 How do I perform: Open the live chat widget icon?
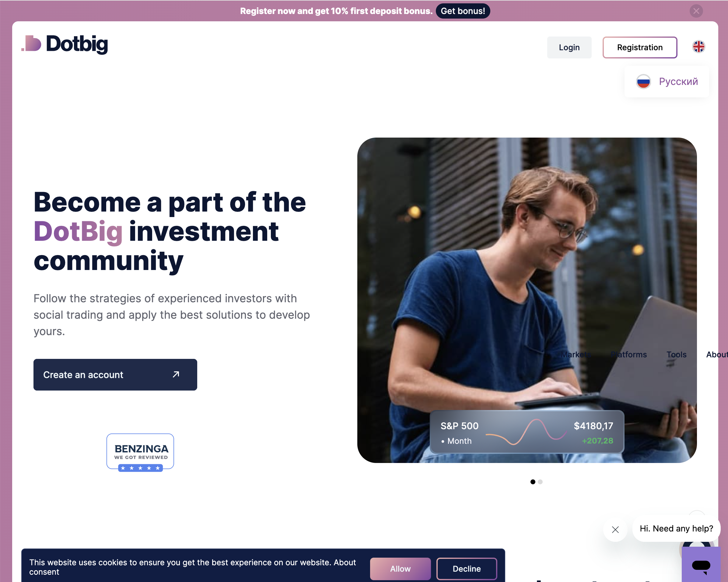(701, 565)
